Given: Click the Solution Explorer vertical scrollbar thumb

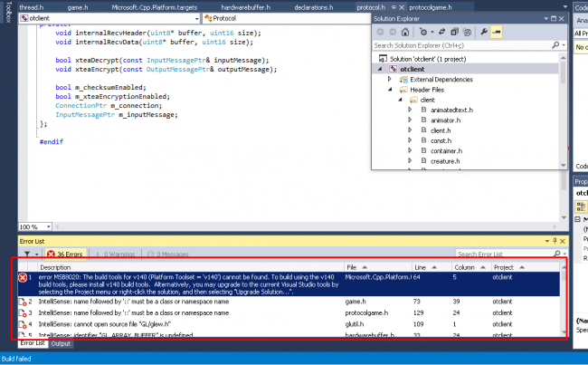Looking at the screenshot, I should click(563, 72).
